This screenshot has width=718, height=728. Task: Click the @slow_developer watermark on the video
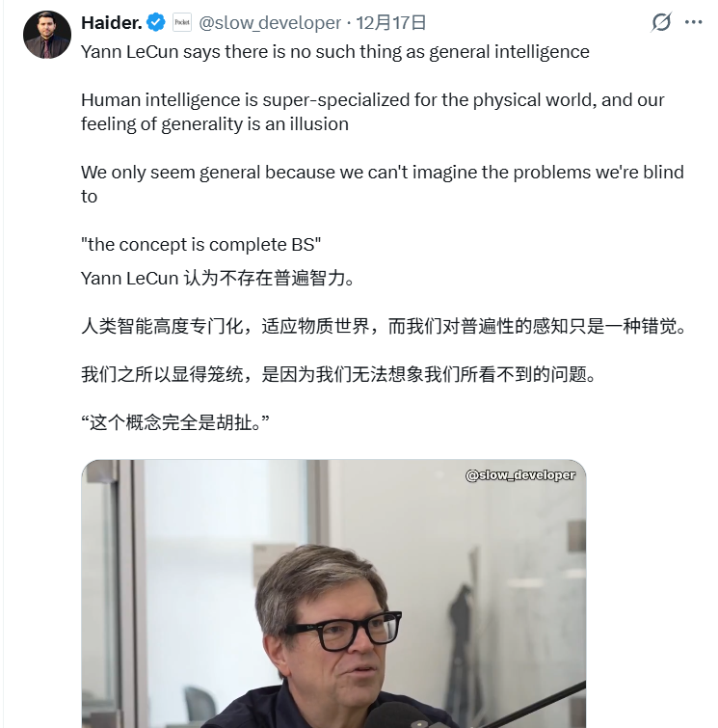(520, 475)
